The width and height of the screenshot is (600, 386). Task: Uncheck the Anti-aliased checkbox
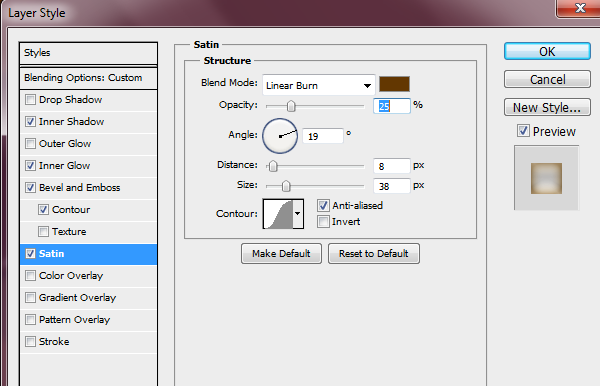[x=323, y=205]
